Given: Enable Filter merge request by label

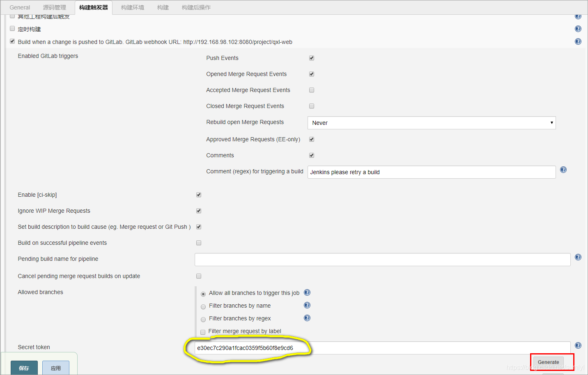Looking at the screenshot, I should point(203,332).
